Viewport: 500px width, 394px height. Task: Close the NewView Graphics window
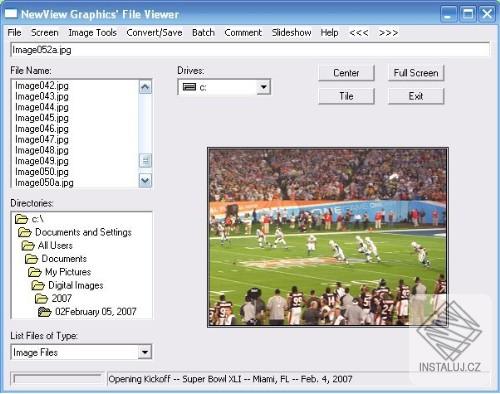[x=487, y=14]
